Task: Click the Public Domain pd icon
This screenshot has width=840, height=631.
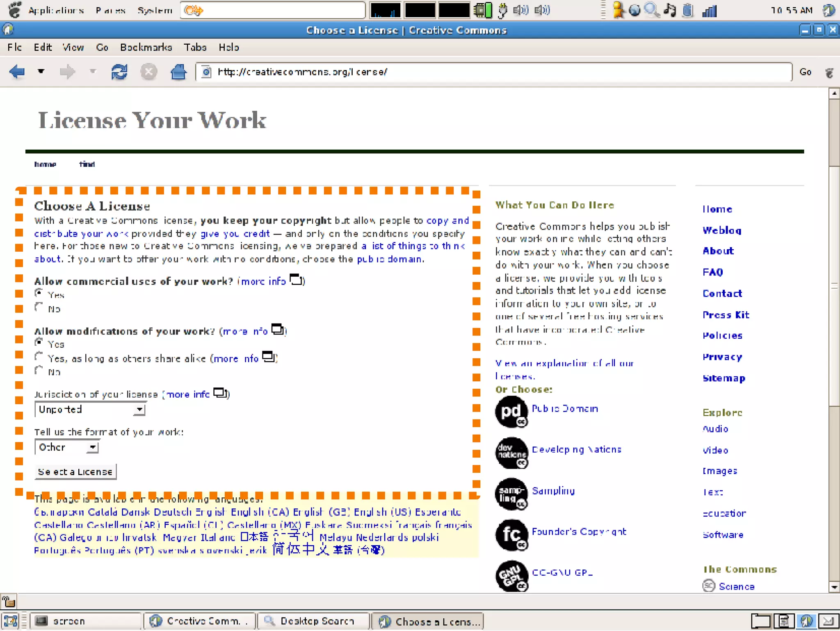Action: click(511, 412)
